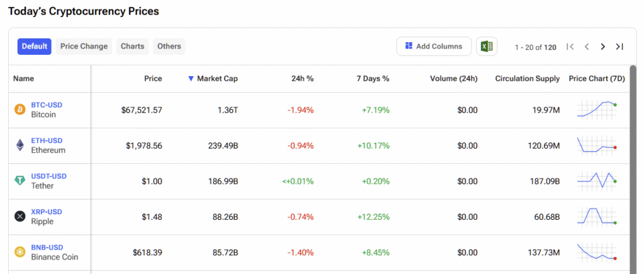Sort by the Circulation Supply column header
Screen dimensions: 644x274
pos(528,79)
